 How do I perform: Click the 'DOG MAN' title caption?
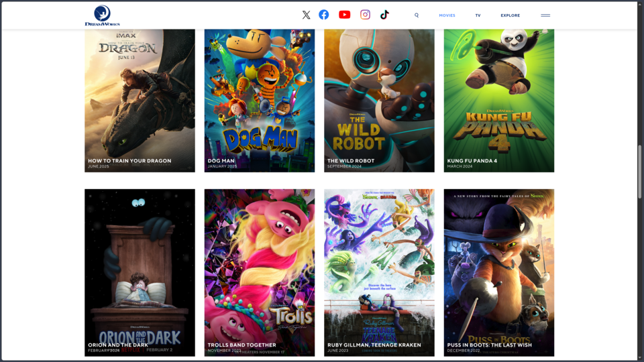221,161
